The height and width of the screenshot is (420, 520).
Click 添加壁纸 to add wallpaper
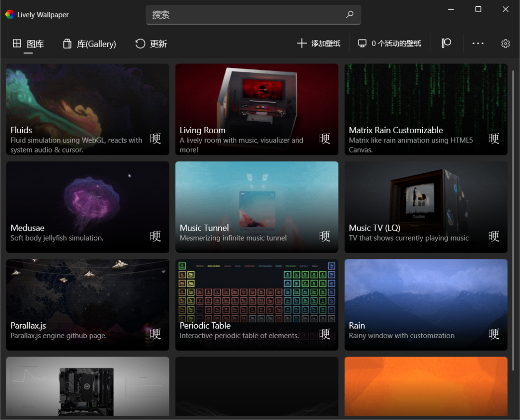(x=319, y=43)
